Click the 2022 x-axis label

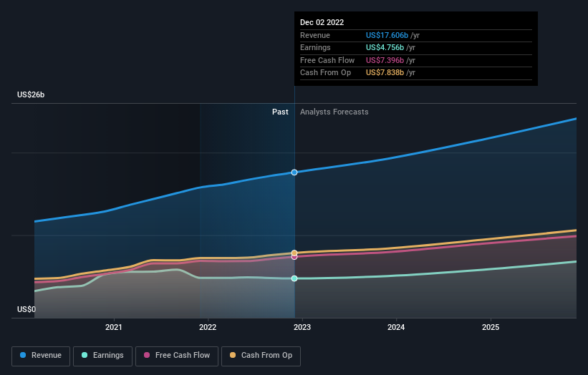pyautogui.click(x=208, y=327)
